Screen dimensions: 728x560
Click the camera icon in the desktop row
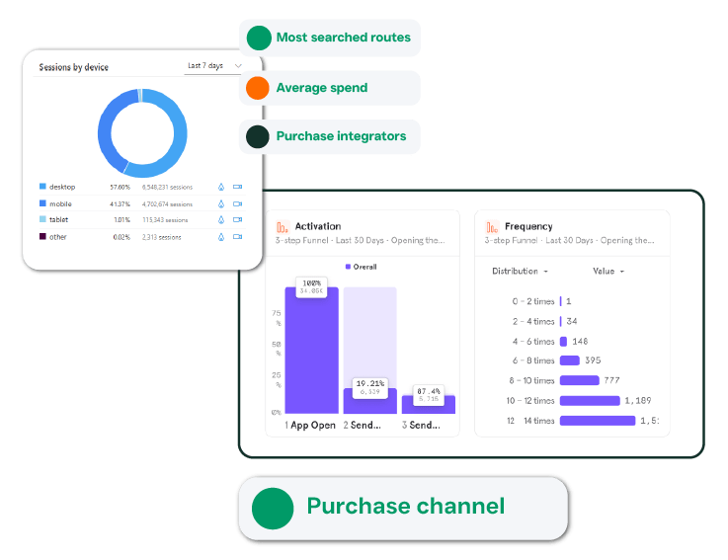[237, 187]
